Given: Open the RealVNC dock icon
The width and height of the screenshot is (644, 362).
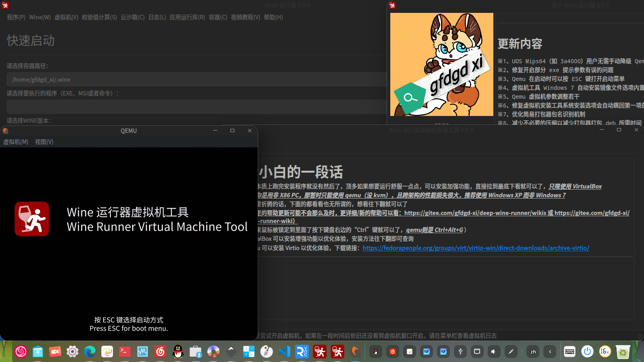Looking at the screenshot, I should tap(302, 352).
